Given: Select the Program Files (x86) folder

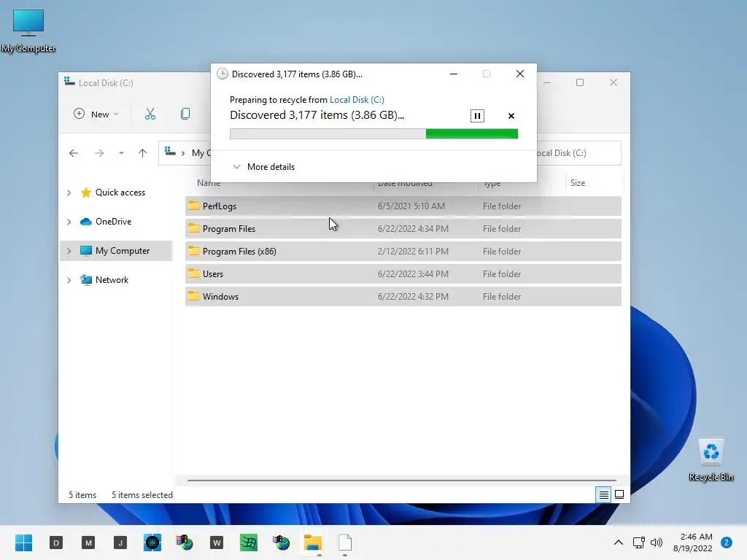Looking at the screenshot, I should pos(403,252).
